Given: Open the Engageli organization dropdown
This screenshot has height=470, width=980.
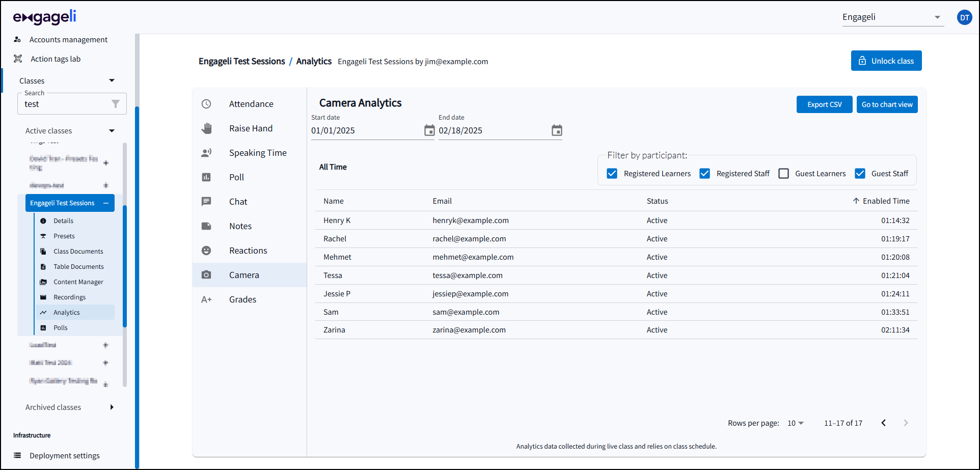Looking at the screenshot, I should [893, 17].
